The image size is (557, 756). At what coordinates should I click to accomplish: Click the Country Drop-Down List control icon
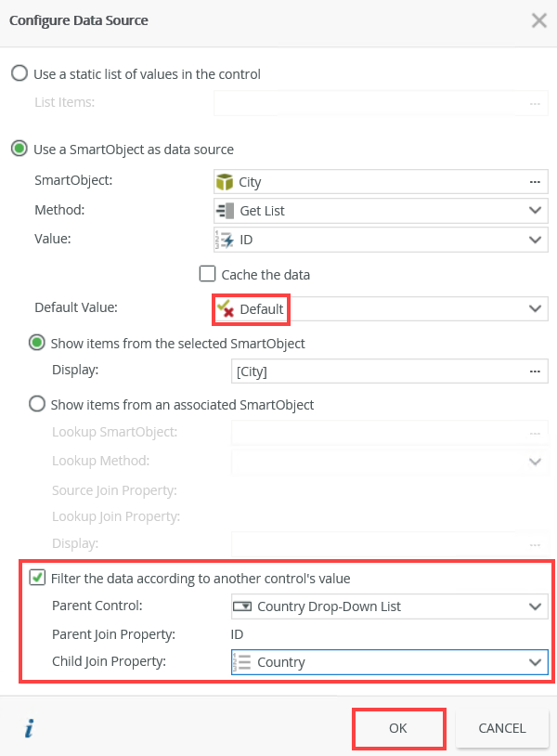pos(242,606)
